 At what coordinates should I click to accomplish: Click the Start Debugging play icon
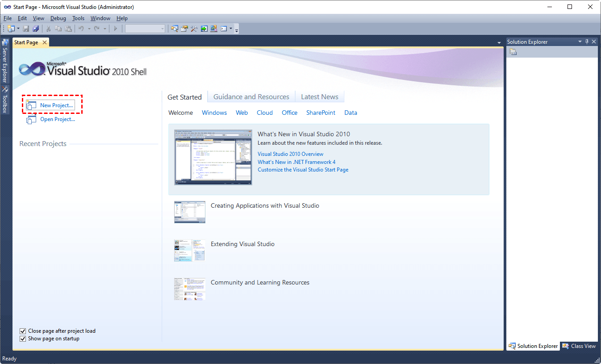(115, 29)
